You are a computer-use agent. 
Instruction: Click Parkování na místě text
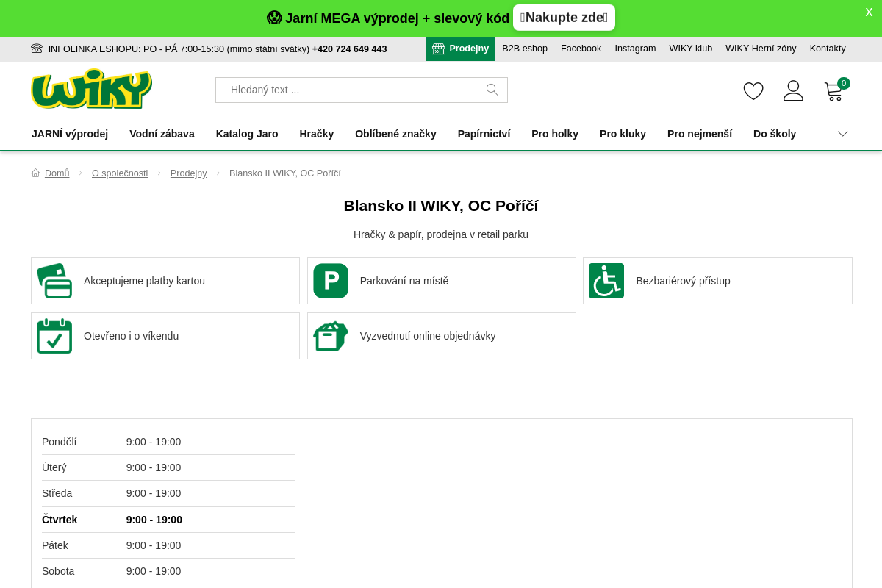(404, 281)
